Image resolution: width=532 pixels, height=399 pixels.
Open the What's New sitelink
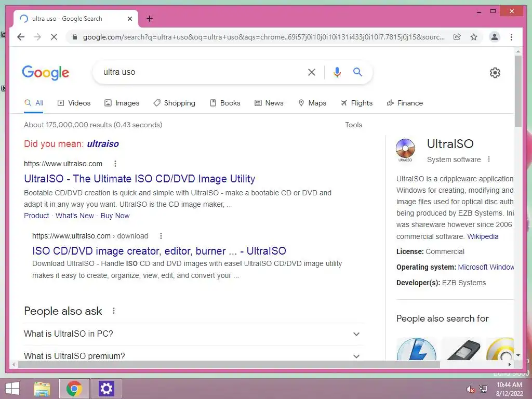point(75,216)
